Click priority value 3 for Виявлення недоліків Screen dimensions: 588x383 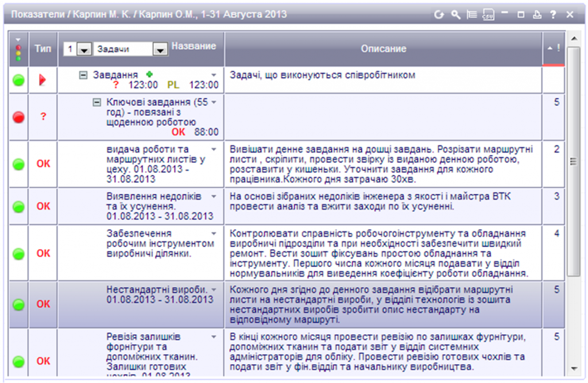556,196
